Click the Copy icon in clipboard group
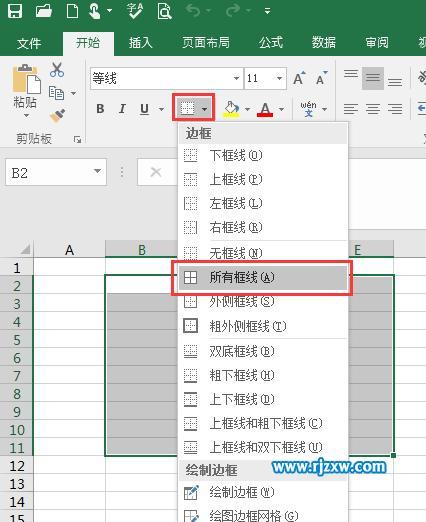 pos(56,93)
